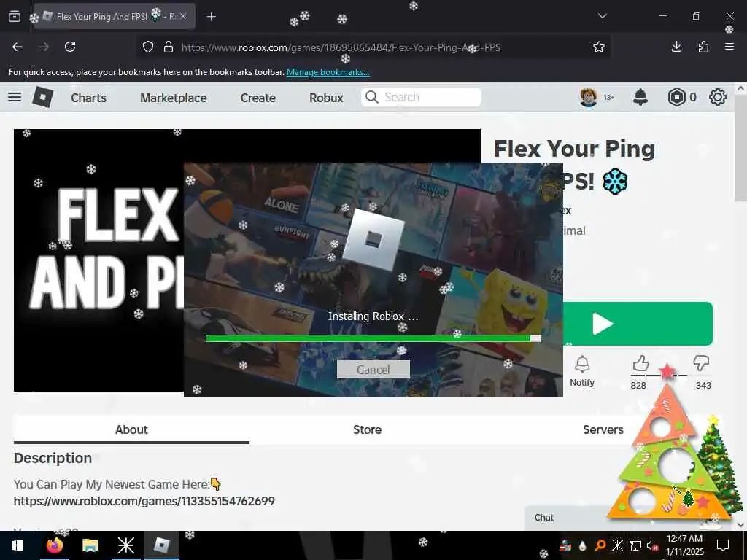
Task: Open the notifications bell in Roblox header
Action: [640, 97]
